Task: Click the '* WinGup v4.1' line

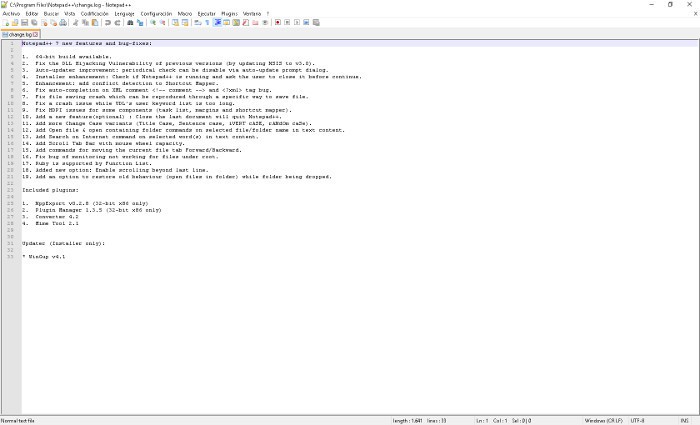Action: pyautogui.click(x=44, y=257)
